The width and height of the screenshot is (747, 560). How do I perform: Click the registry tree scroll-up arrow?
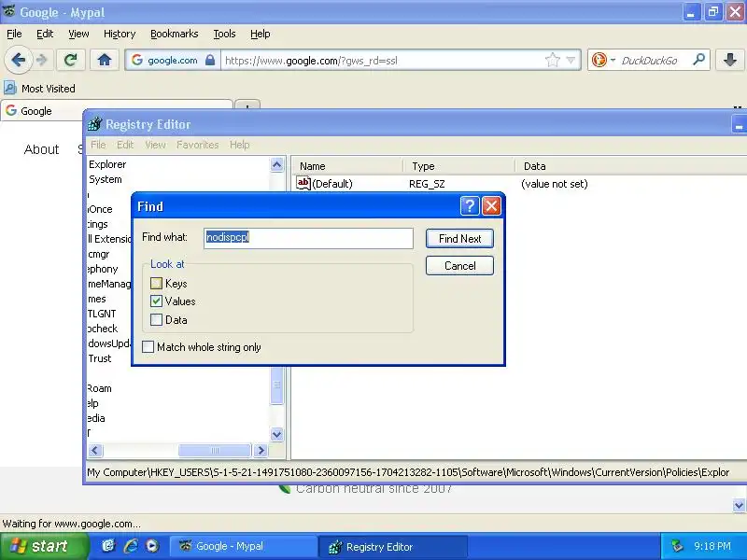[276, 165]
